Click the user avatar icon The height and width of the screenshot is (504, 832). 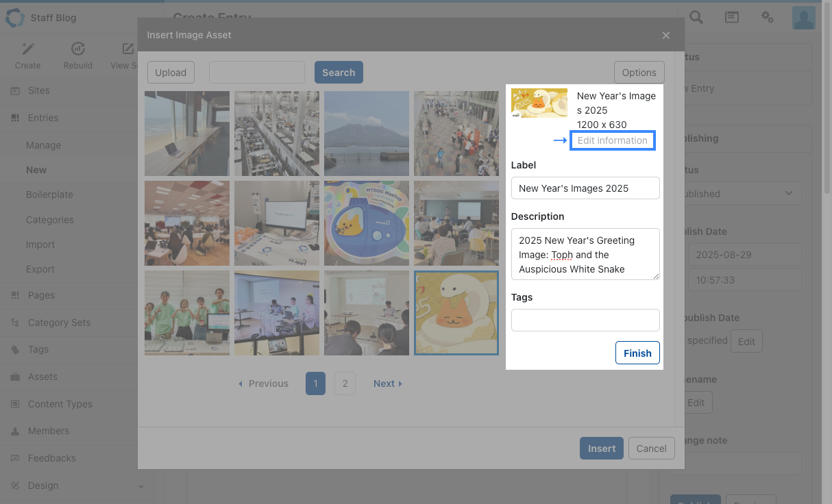pos(803,18)
